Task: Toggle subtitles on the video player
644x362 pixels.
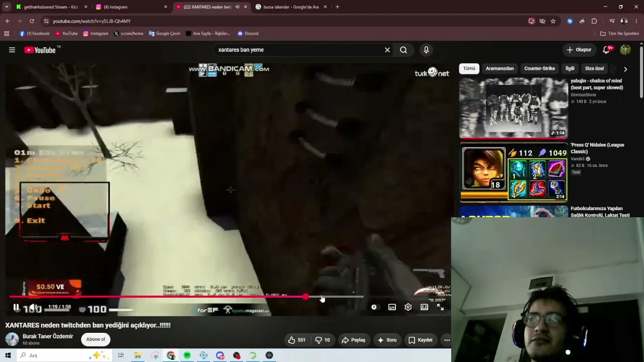Action: point(392,307)
